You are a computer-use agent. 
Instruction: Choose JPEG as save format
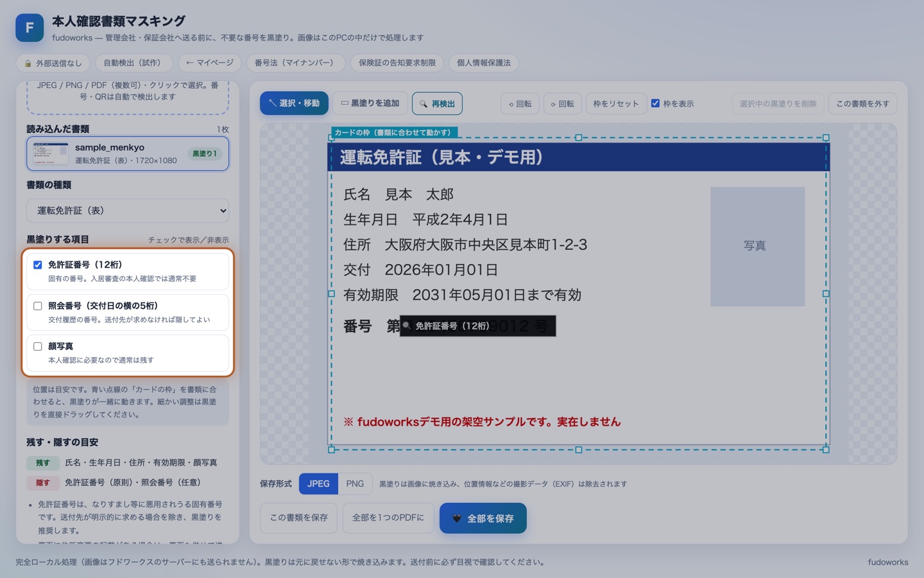318,484
